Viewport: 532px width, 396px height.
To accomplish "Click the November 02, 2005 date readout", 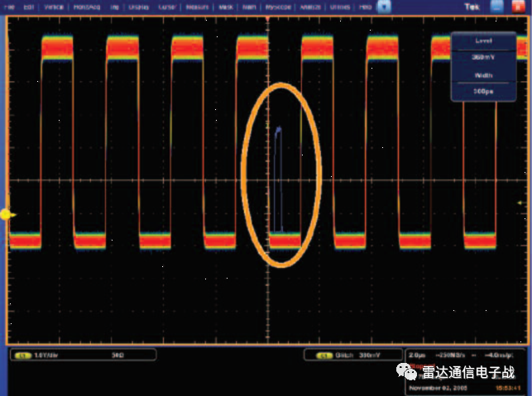I will [438, 388].
